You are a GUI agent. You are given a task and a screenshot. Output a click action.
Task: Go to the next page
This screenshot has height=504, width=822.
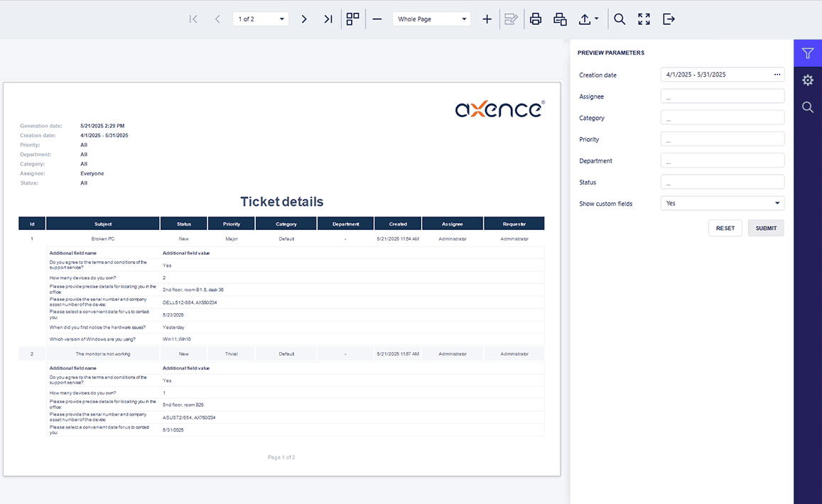point(304,19)
